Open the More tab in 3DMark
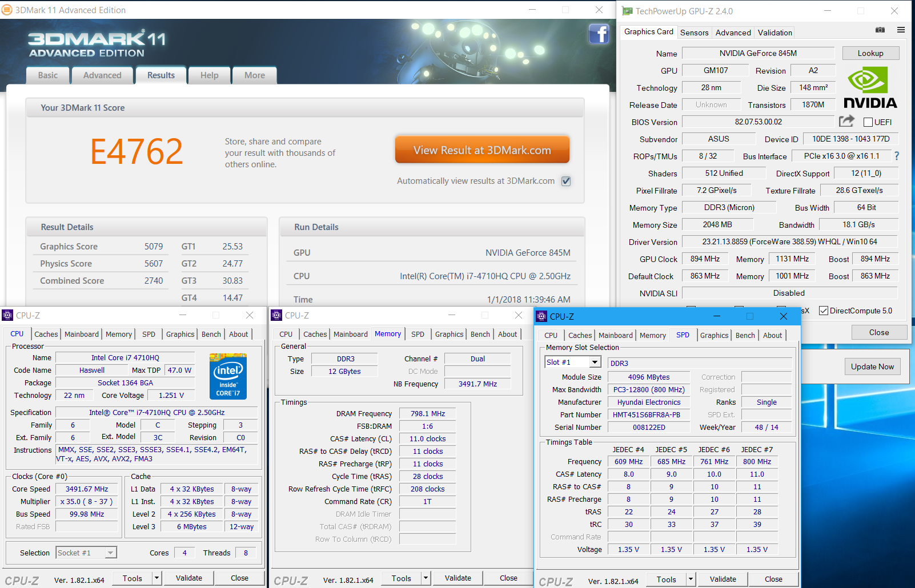915x588 pixels. click(255, 75)
